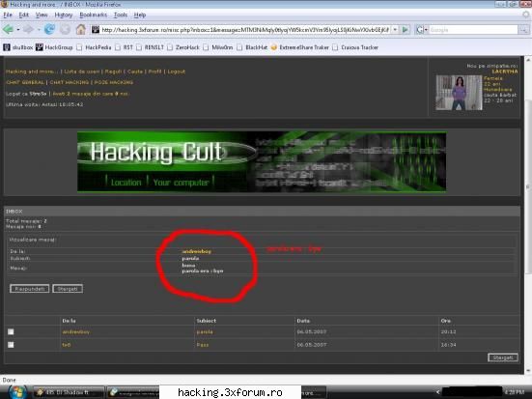Open the History menu
The width and height of the screenshot is (532, 399).
[64, 14]
